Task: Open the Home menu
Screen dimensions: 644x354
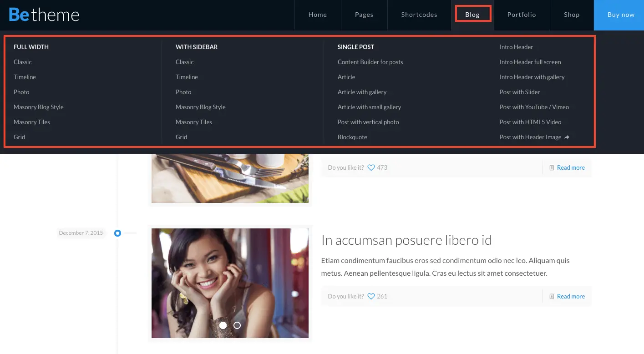Action: pos(318,15)
